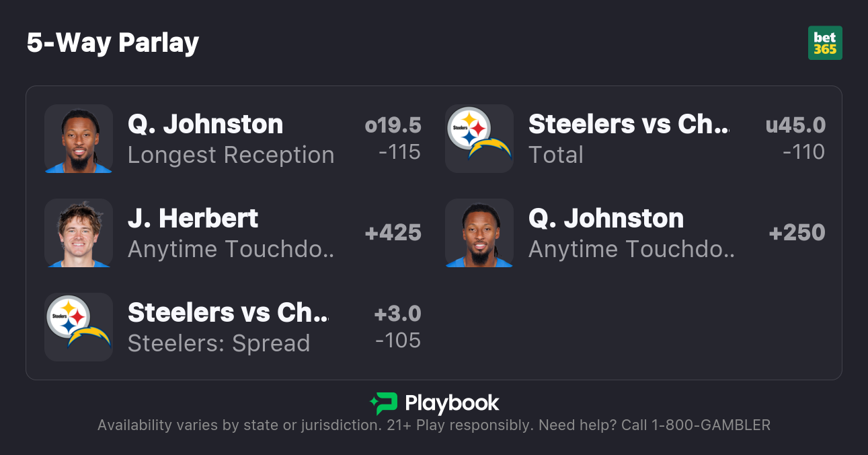This screenshot has height=455, width=868.
Task: Click Q. Johnston's Longest Reception player photo
Action: pos(79,139)
